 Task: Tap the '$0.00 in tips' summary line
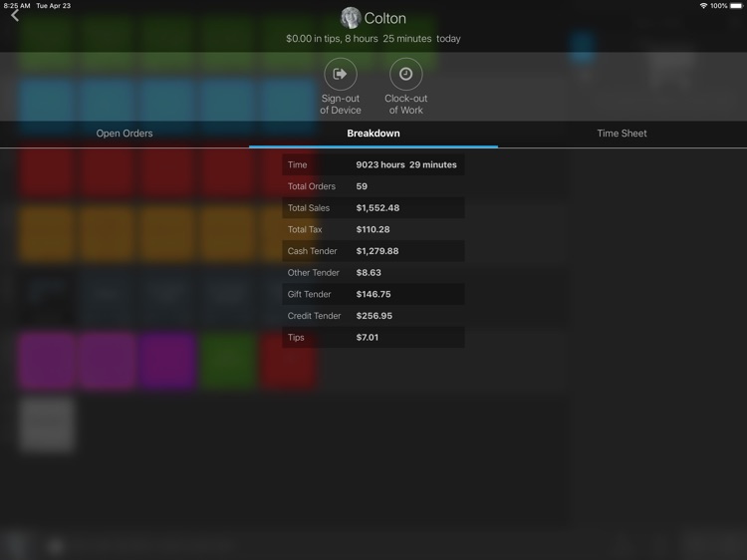pos(373,39)
